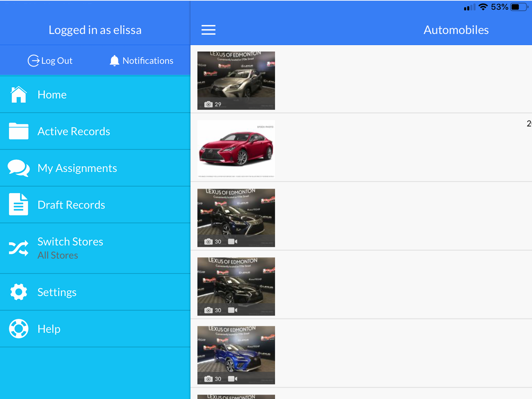532x399 pixels.
Task: Click the Log Out button
Action: pyautogui.click(x=50, y=61)
